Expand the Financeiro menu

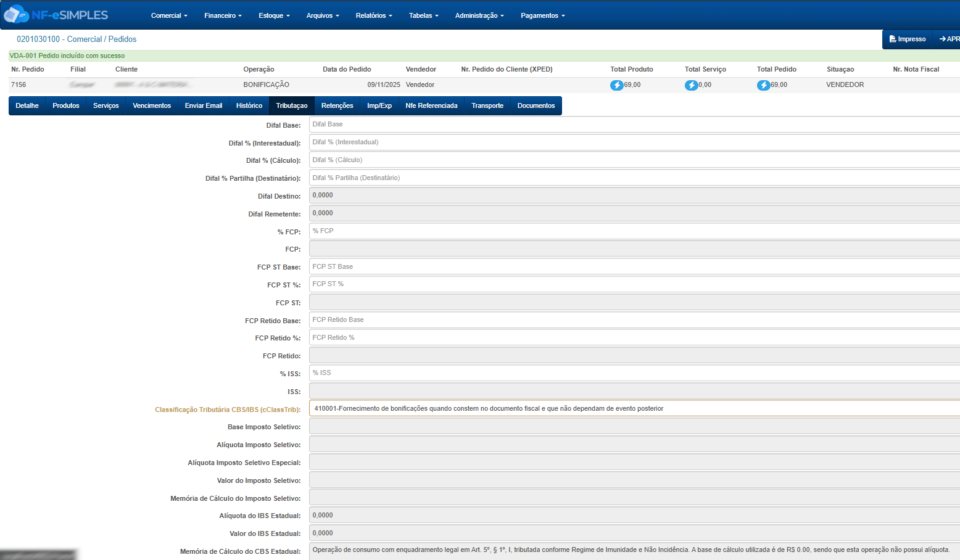223,15
